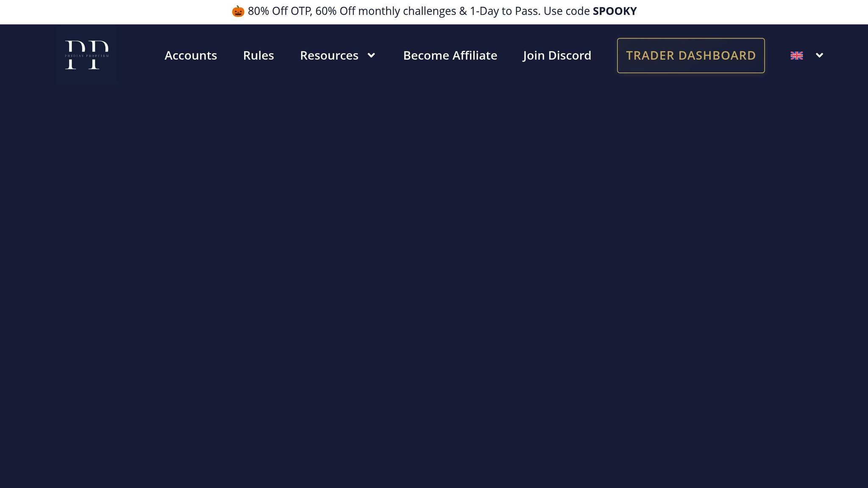The height and width of the screenshot is (488, 868).
Task: Select the Become Affiliate link
Action: 450,55
